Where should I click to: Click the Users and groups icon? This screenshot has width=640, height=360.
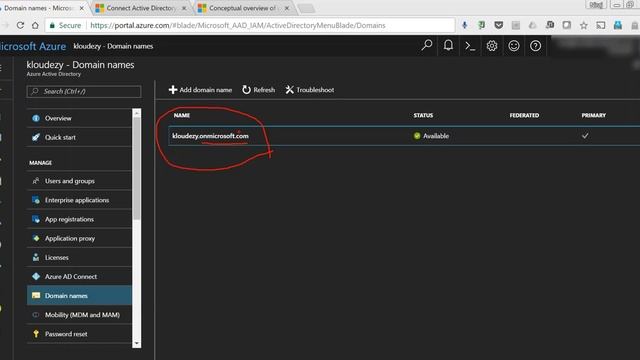coord(36,180)
